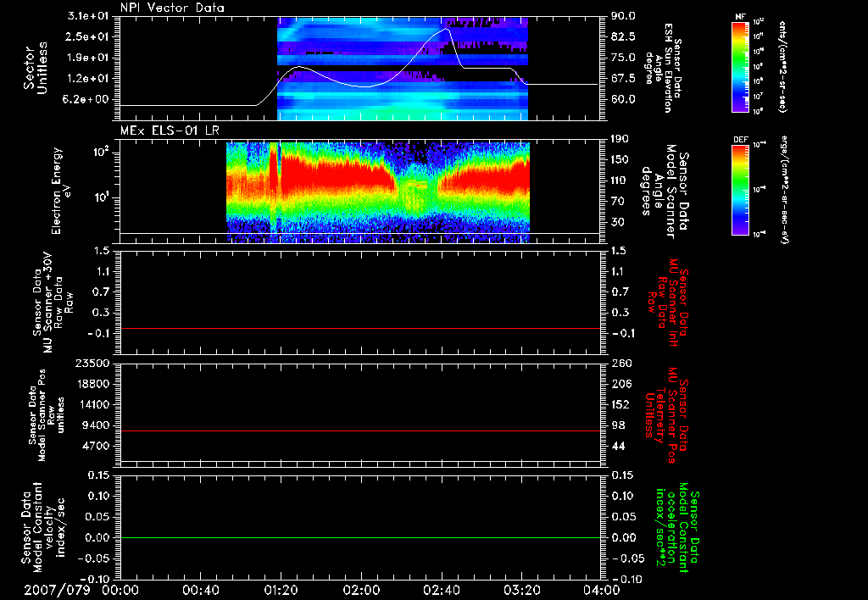Click the 'Model Scanner Pos Raw unitless' axis label

[x=47, y=415]
